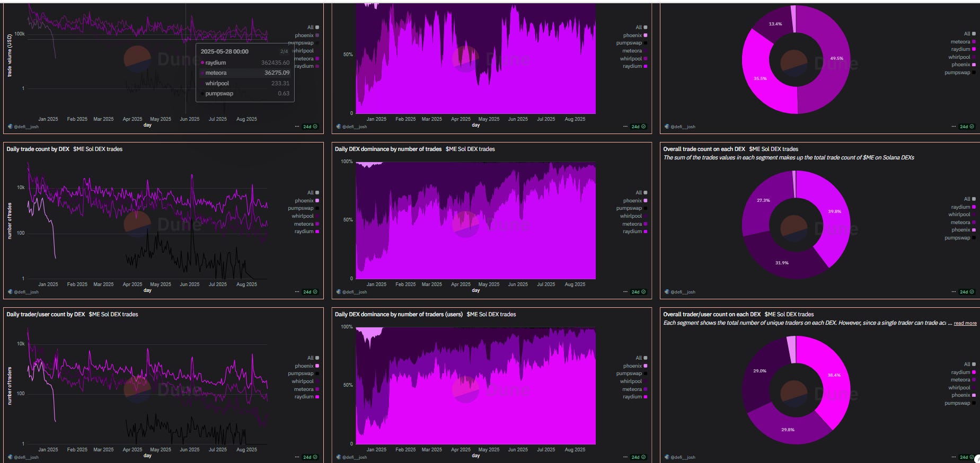Toggle All series in Overall trader/user count legend
Screen dimensions: 980x463
(x=970, y=364)
